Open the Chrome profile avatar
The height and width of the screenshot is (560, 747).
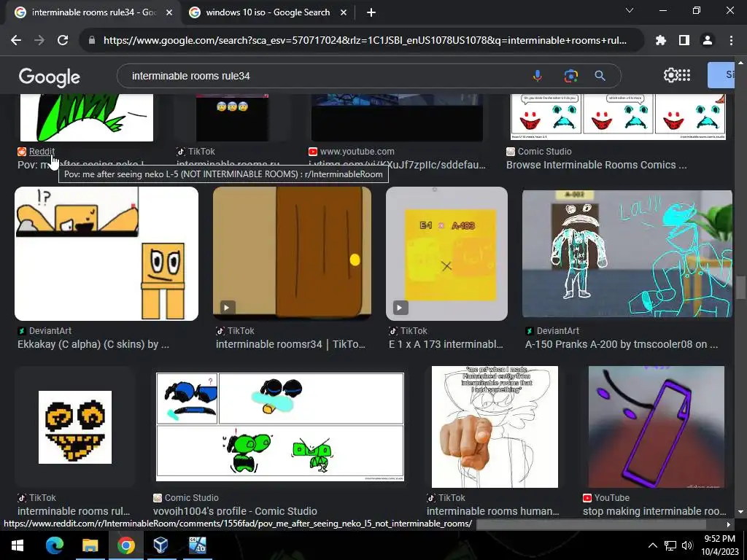pyautogui.click(x=708, y=41)
